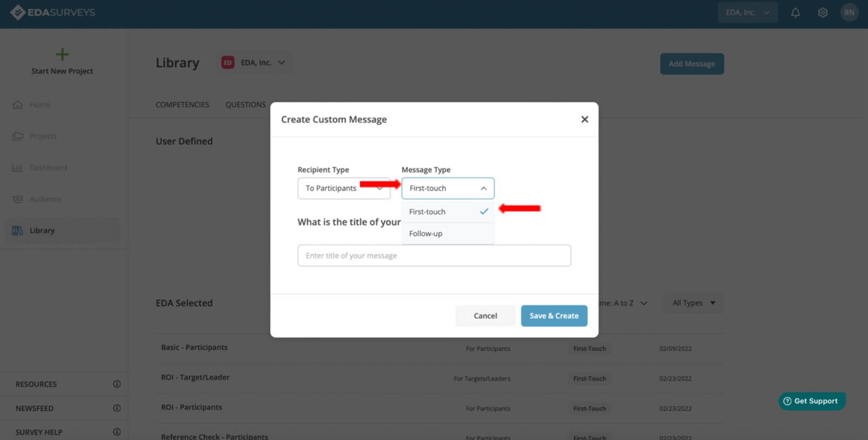868x440 pixels.
Task: Close the Create Custom Message dialog
Action: [585, 119]
